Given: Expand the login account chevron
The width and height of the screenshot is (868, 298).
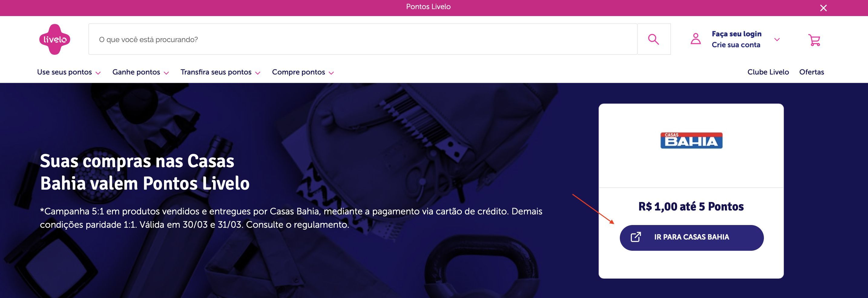Looking at the screenshot, I should 777,40.
